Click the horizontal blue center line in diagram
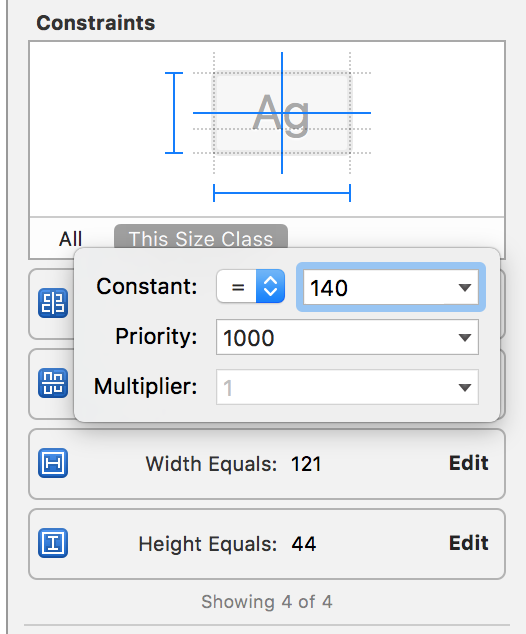Screen dimensions: 526x634 click(282, 113)
